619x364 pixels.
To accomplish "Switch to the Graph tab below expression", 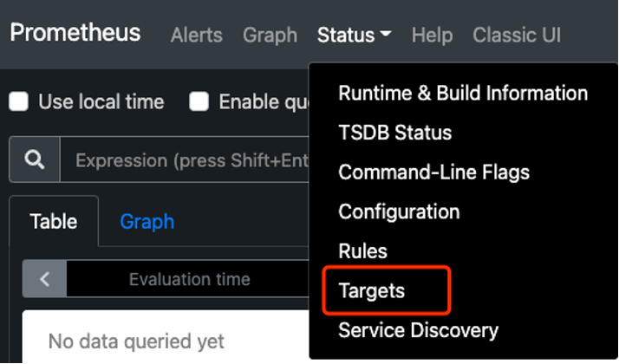I will (147, 221).
